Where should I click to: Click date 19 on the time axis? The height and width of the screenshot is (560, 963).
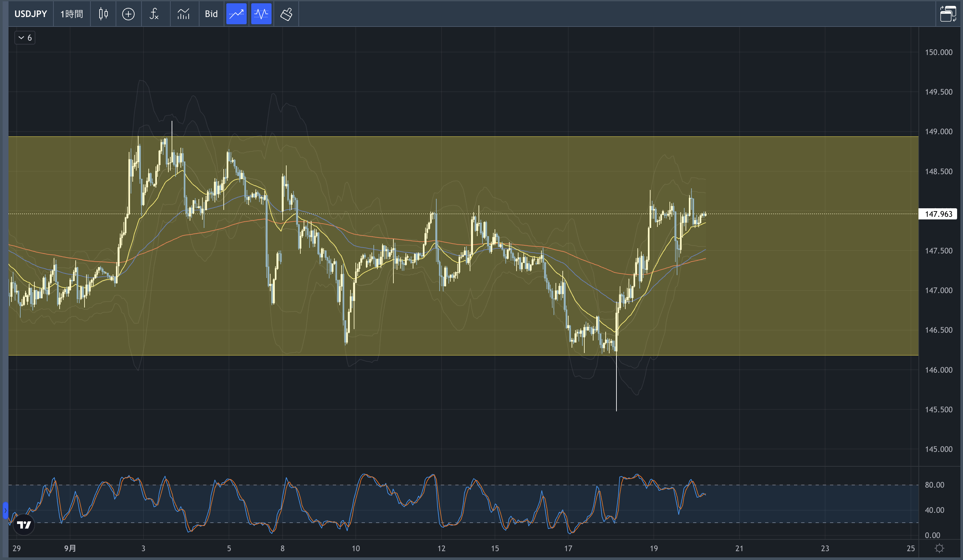pos(653,548)
